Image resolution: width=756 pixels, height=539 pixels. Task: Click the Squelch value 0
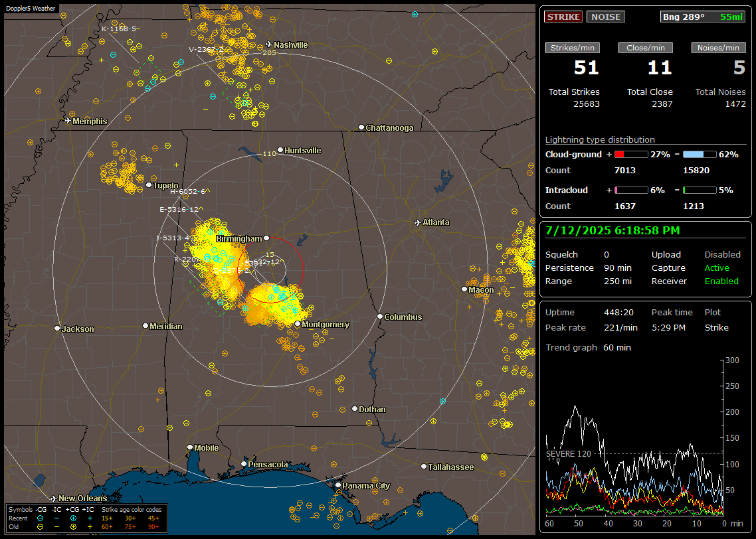pyautogui.click(x=607, y=254)
